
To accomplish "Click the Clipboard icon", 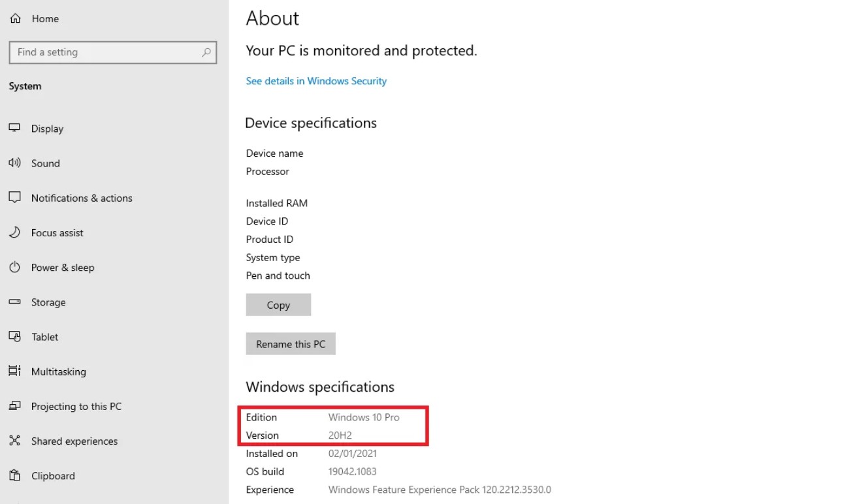I will click(x=14, y=475).
